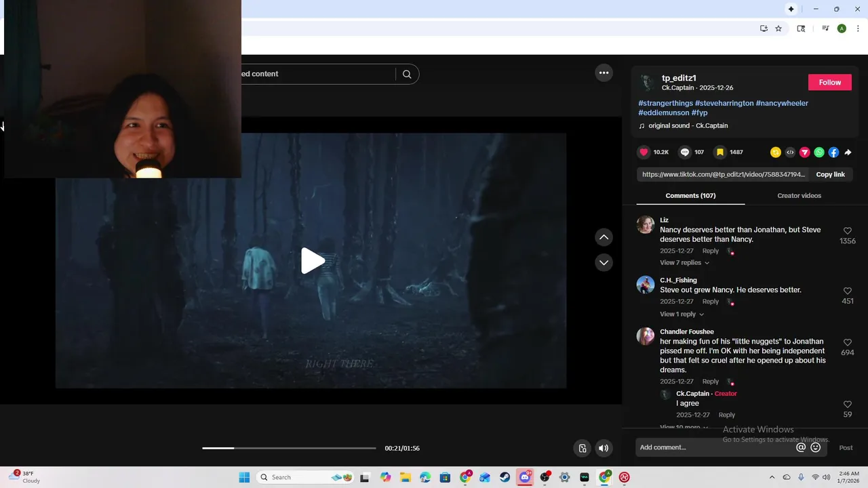This screenshot has height=488, width=868.
Task: Open Chrome media controls icon
Action: point(825,28)
